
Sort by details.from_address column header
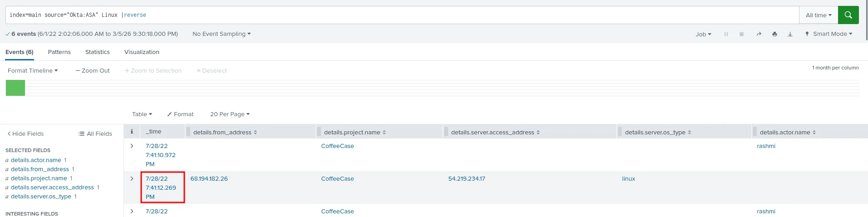click(225, 132)
